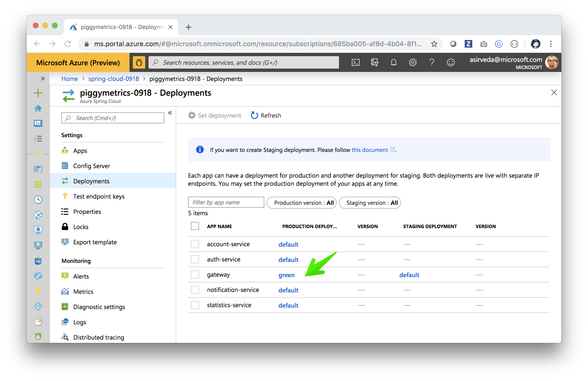The image size is (588, 381).
Task: Open Export template item
Action: [x=95, y=242]
